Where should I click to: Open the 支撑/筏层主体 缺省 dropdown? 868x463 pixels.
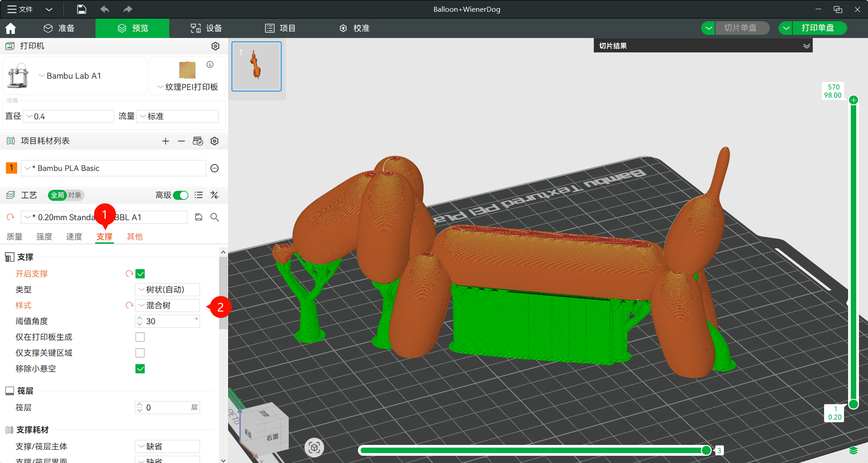tap(167, 446)
